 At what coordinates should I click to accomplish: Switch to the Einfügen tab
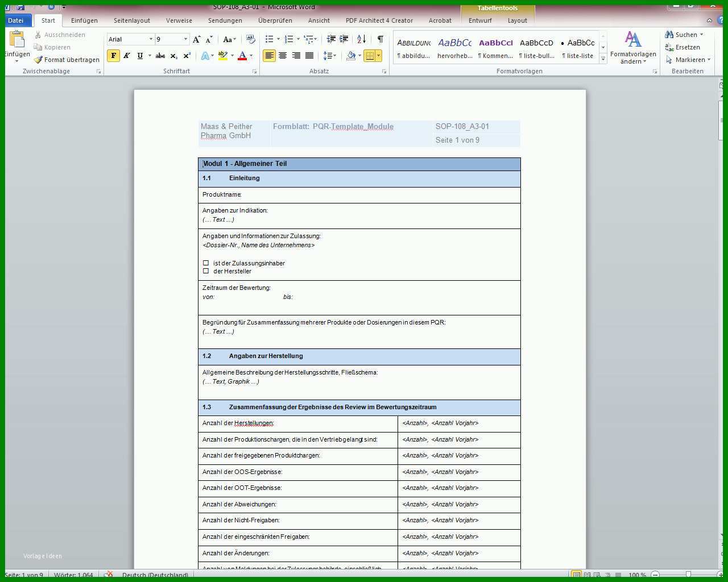coord(84,20)
